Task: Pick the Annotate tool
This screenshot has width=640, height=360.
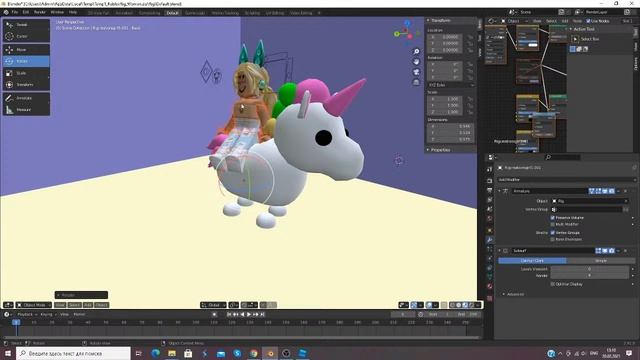Action: pos(27,98)
